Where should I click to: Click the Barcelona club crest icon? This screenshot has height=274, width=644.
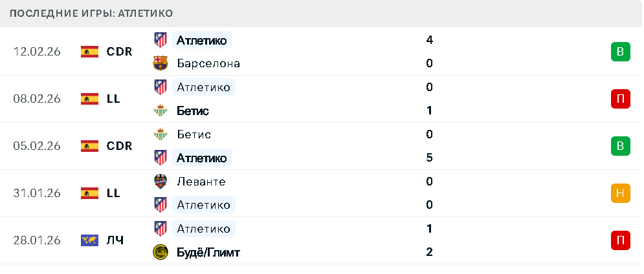[160, 63]
